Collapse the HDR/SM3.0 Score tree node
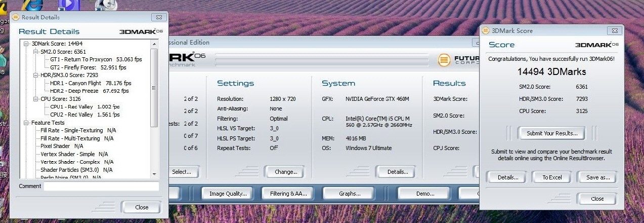The height and width of the screenshot is (223, 644). [36, 75]
